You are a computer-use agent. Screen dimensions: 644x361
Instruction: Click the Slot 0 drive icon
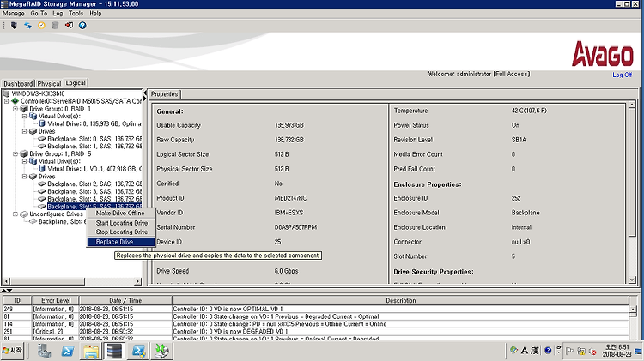42,139
